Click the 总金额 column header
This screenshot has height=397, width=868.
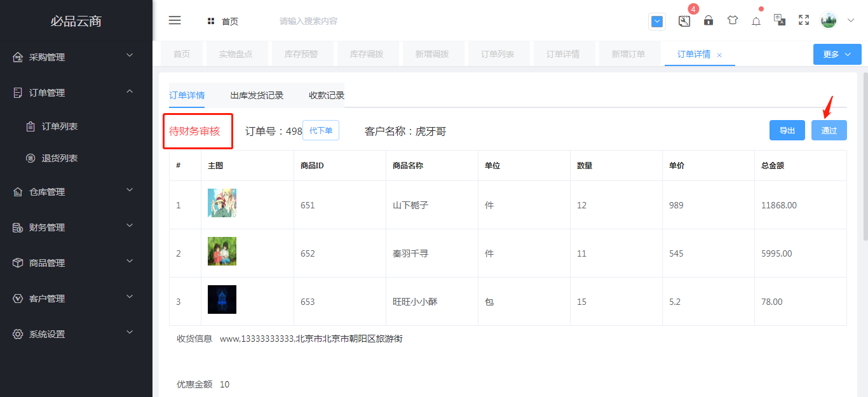pos(773,165)
